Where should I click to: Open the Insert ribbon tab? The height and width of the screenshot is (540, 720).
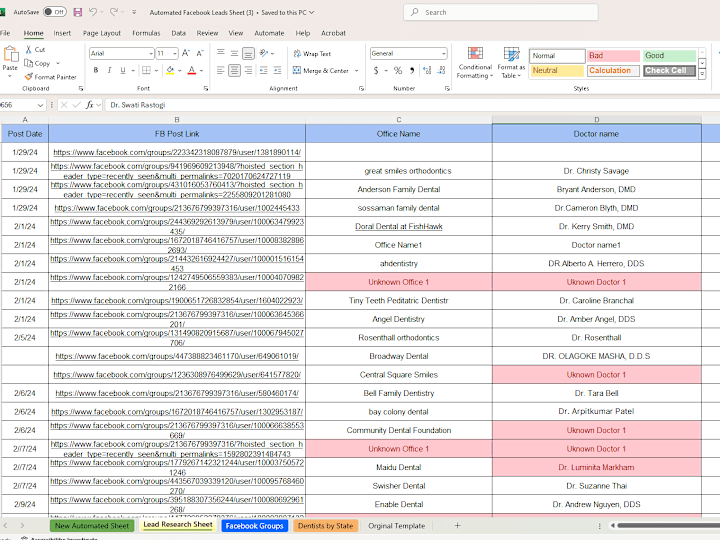click(x=62, y=33)
